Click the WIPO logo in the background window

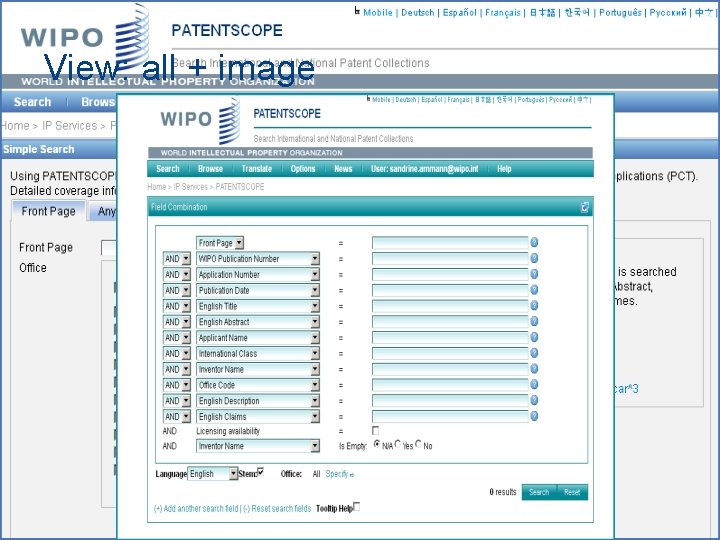85,38
